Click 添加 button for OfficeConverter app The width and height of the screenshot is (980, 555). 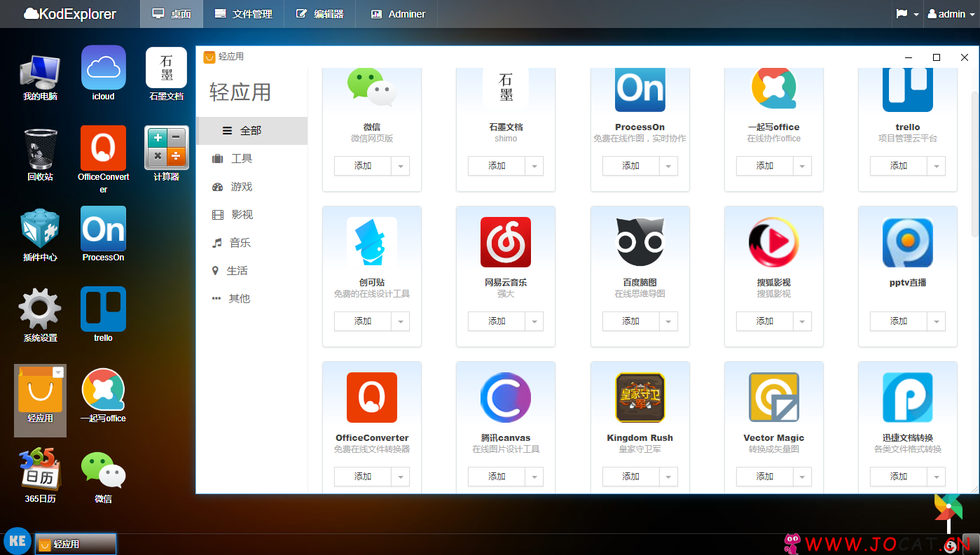tap(363, 477)
